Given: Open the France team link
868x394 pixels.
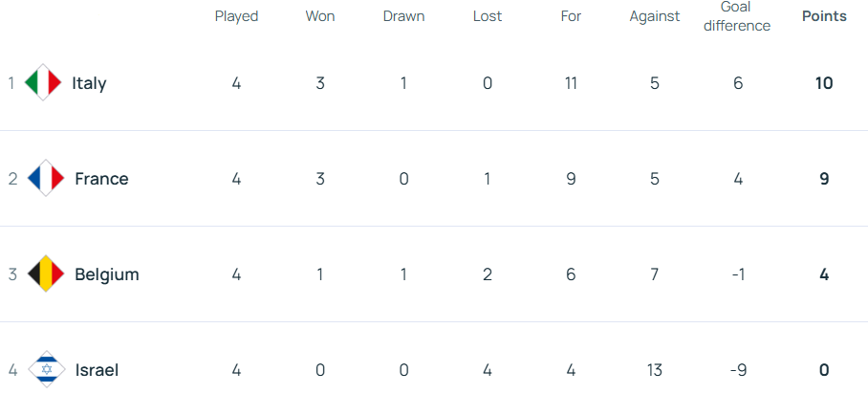Looking at the screenshot, I should pyautogui.click(x=101, y=179).
